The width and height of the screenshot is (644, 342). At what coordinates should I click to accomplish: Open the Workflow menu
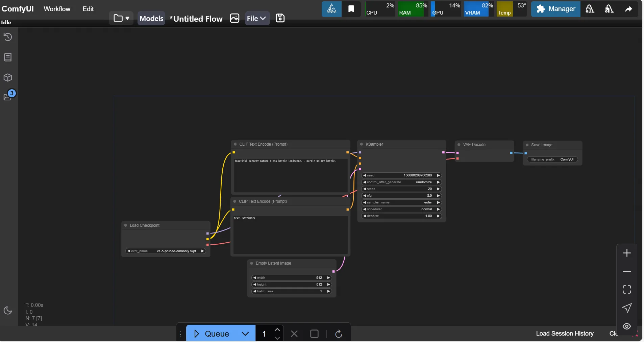[57, 9]
